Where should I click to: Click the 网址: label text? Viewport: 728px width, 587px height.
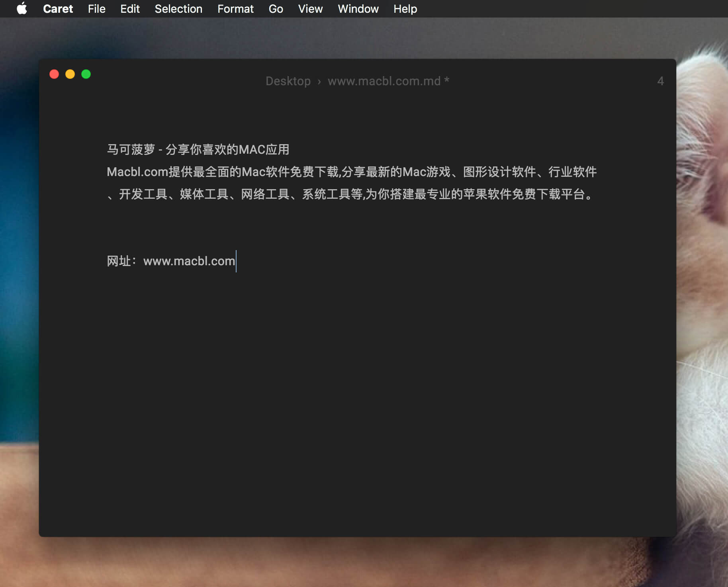(121, 261)
